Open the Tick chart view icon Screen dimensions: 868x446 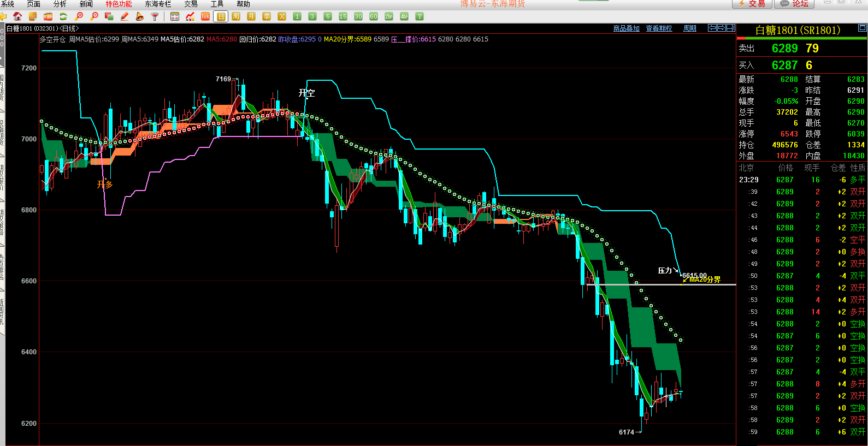[205, 16]
